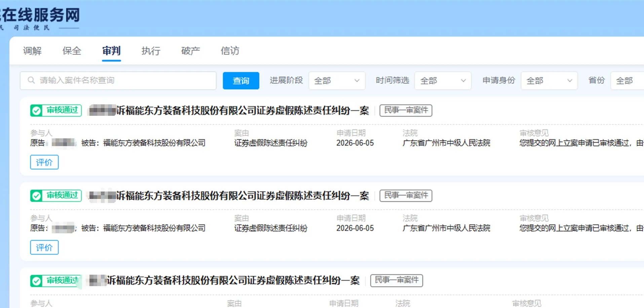Click the case name search field
Image resolution: width=644 pixels, height=308 pixels.
point(118,80)
